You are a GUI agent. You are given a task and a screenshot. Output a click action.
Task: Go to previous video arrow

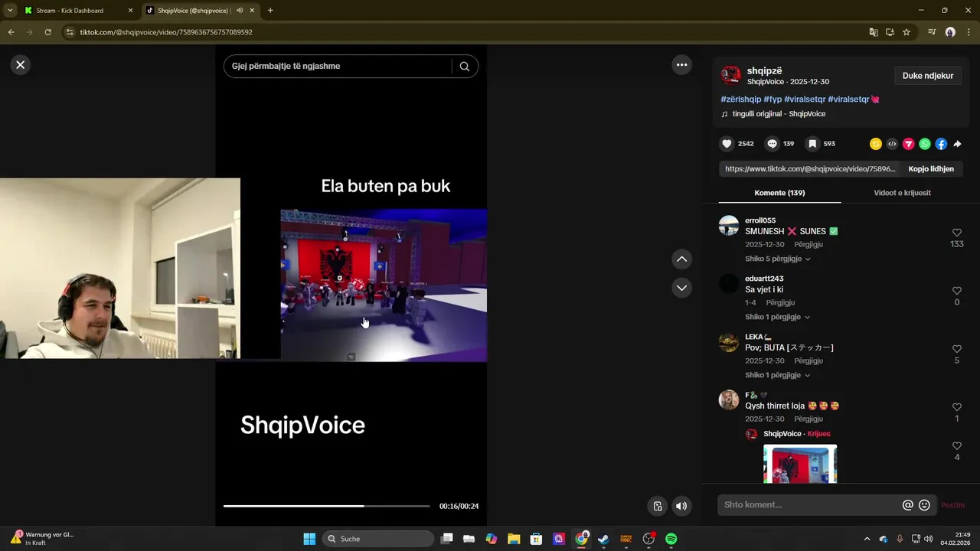click(x=682, y=259)
